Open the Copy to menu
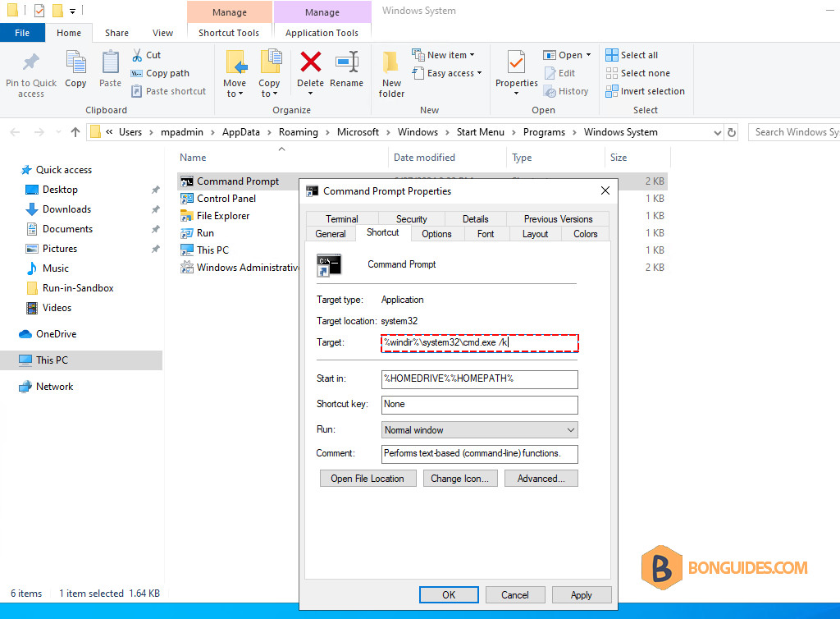840x619 pixels. 269,73
